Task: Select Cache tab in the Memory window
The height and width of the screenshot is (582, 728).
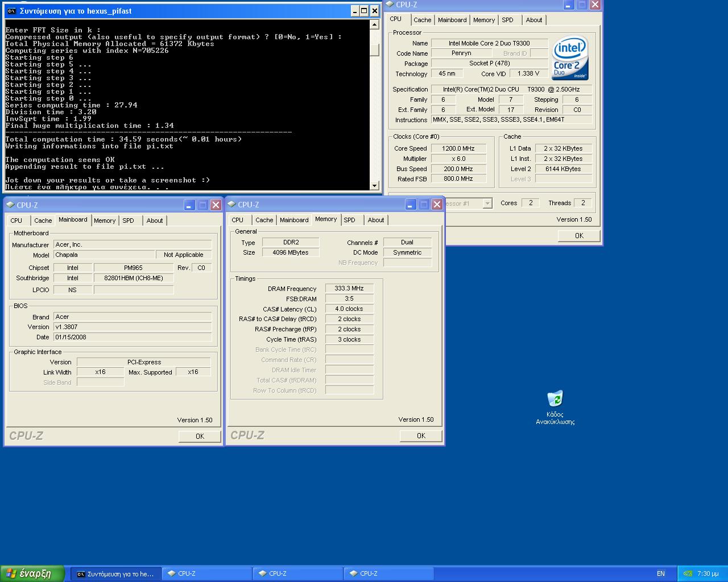Action: [x=264, y=220]
